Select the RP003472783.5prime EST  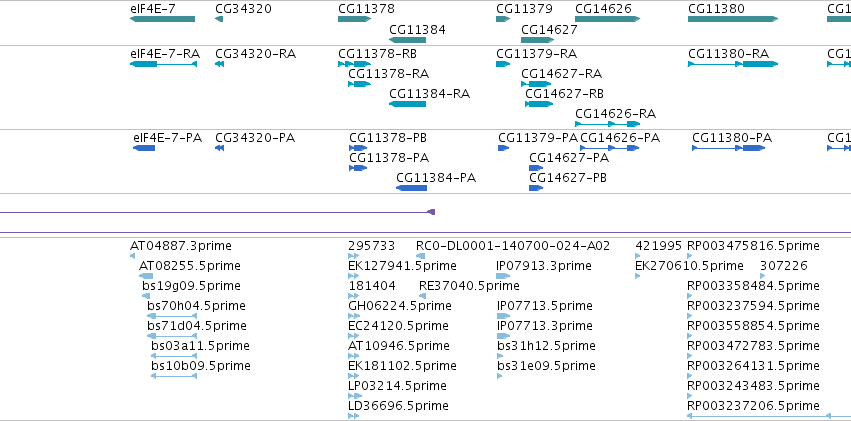(x=690, y=356)
